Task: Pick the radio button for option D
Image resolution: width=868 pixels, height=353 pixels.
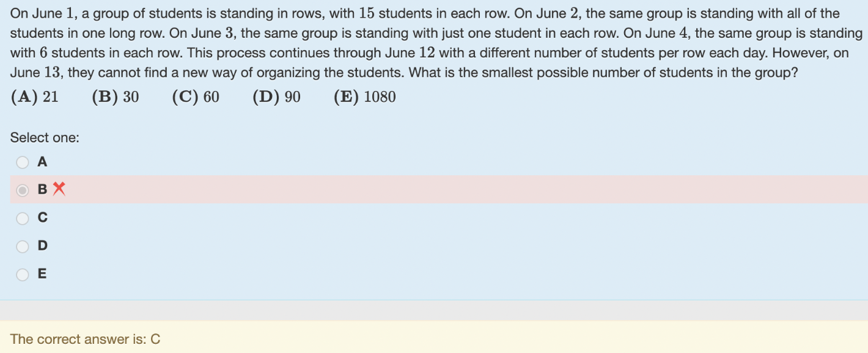Action: click(23, 246)
